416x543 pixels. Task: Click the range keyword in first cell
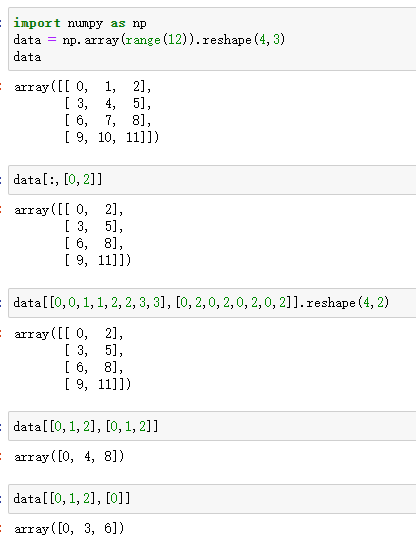click(143, 40)
